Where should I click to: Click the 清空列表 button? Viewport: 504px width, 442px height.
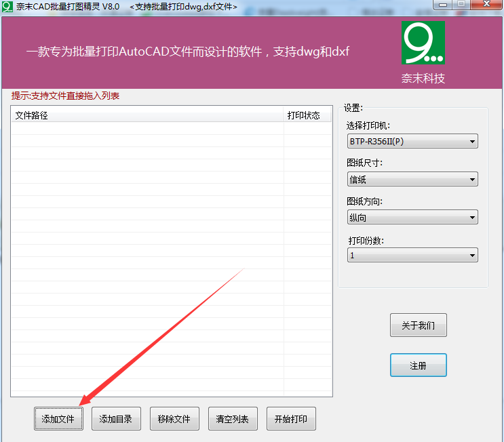pyautogui.click(x=233, y=418)
